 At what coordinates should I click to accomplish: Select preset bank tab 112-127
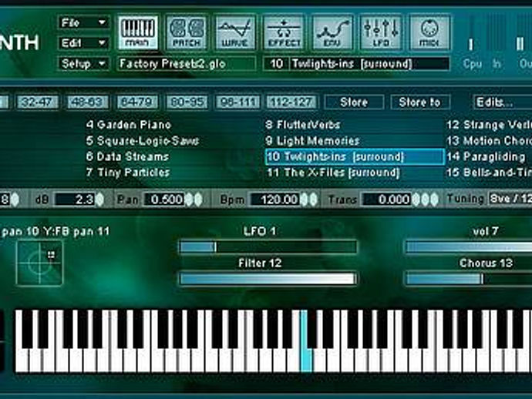291,102
